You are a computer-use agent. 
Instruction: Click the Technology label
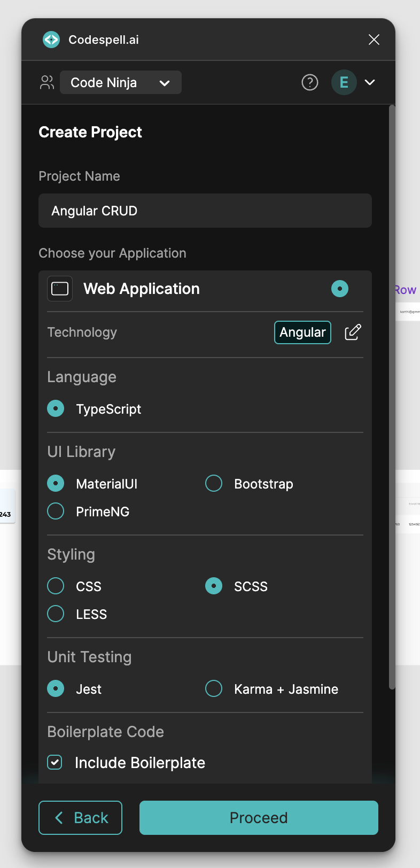pyautogui.click(x=82, y=332)
